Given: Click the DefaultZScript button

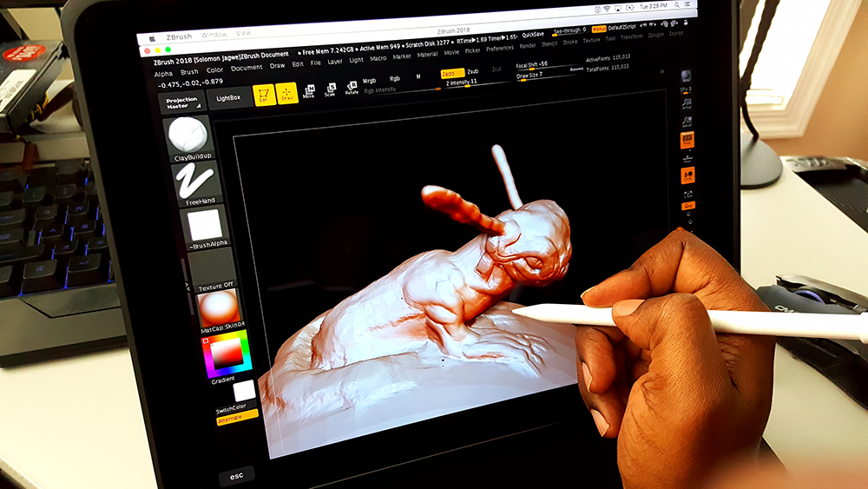Looking at the screenshot, I should coord(621,27).
